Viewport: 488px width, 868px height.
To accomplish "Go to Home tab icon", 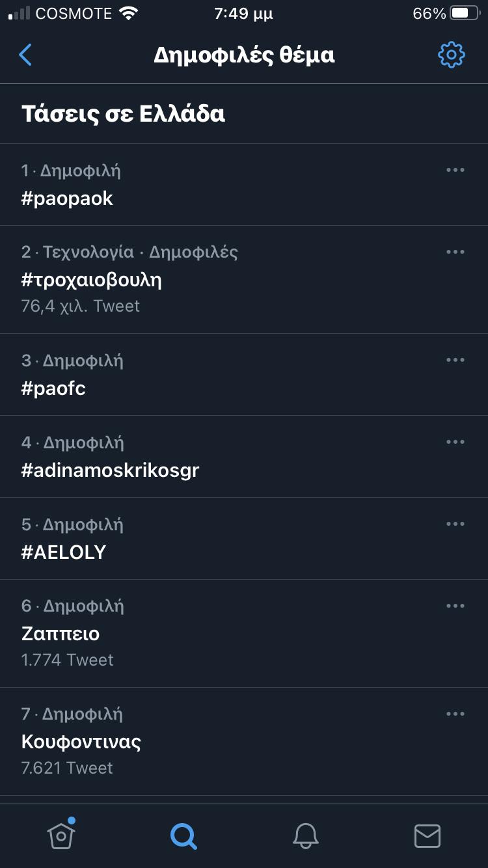I will tap(61, 835).
